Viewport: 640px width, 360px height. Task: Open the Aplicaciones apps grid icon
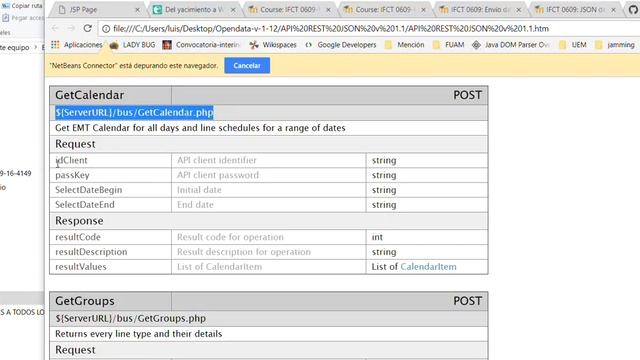point(55,44)
